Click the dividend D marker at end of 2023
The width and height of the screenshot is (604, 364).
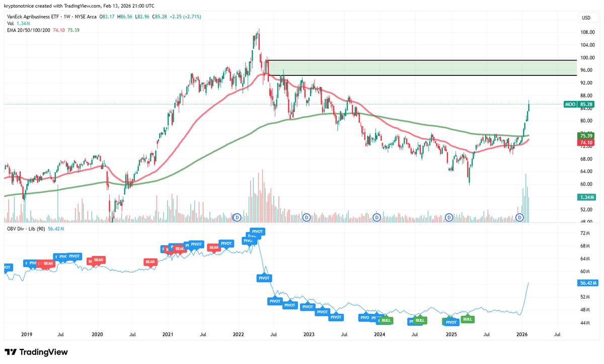click(377, 217)
